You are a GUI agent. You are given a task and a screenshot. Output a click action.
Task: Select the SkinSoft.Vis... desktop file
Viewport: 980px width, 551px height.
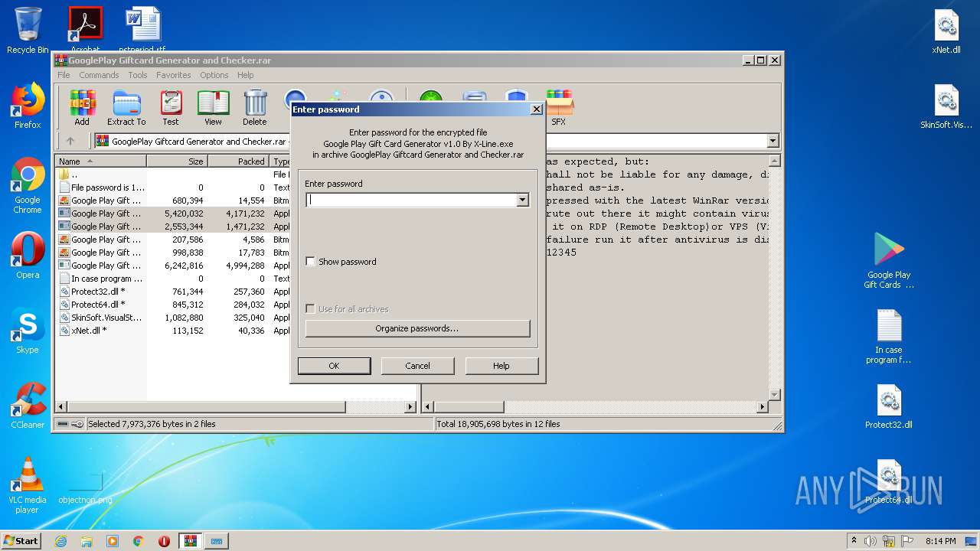946,107
